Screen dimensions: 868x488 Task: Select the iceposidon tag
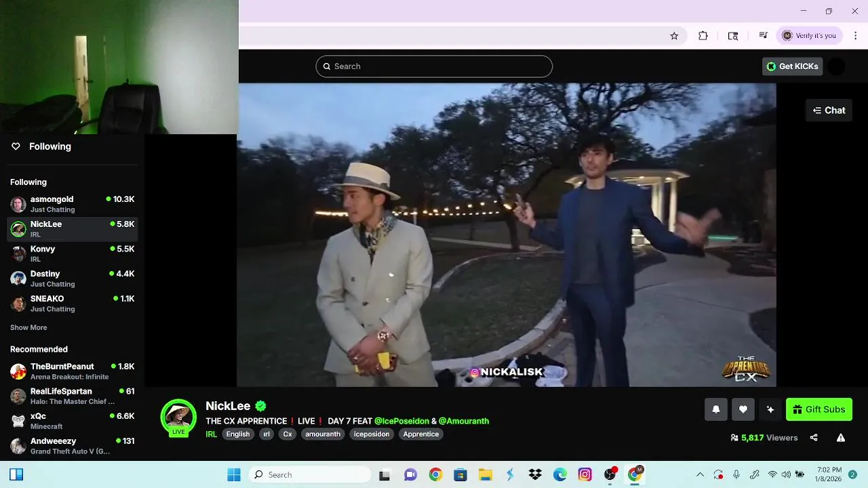click(372, 434)
